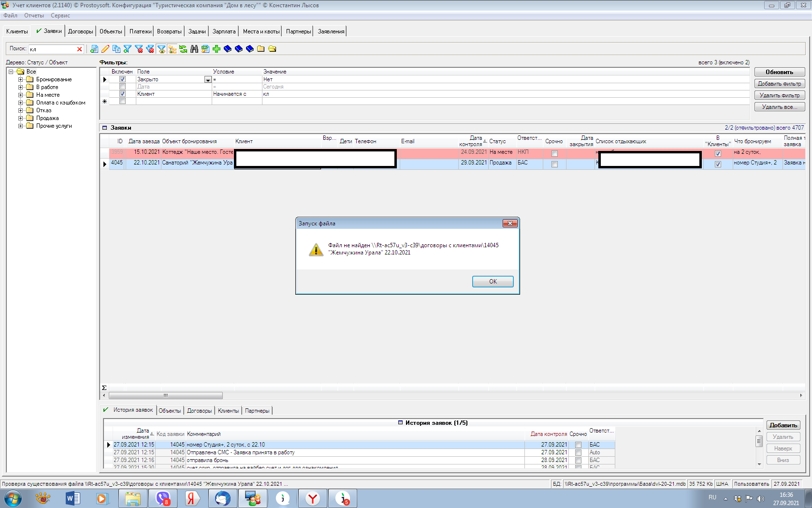Enable the 'Дата' filter checkbox
812x508 pixels.
click(122, 87)
